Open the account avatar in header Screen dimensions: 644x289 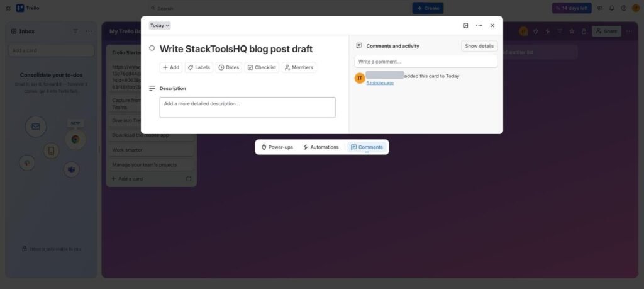[x=636, y=8]
